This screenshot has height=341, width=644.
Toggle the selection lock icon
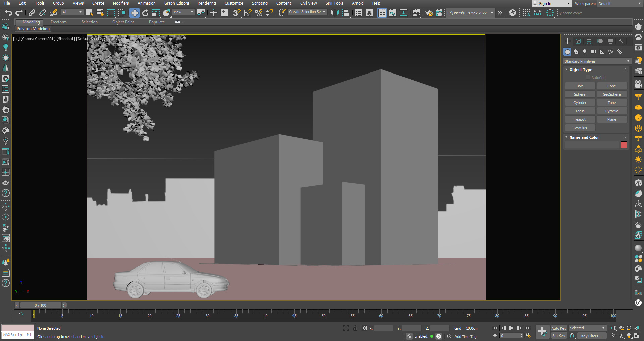coord(355,328)
